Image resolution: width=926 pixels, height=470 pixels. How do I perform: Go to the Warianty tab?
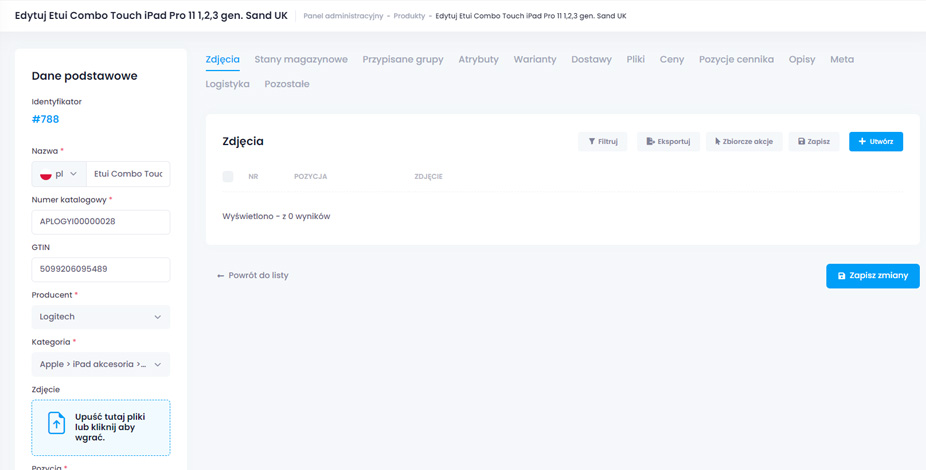click(535, 60)
